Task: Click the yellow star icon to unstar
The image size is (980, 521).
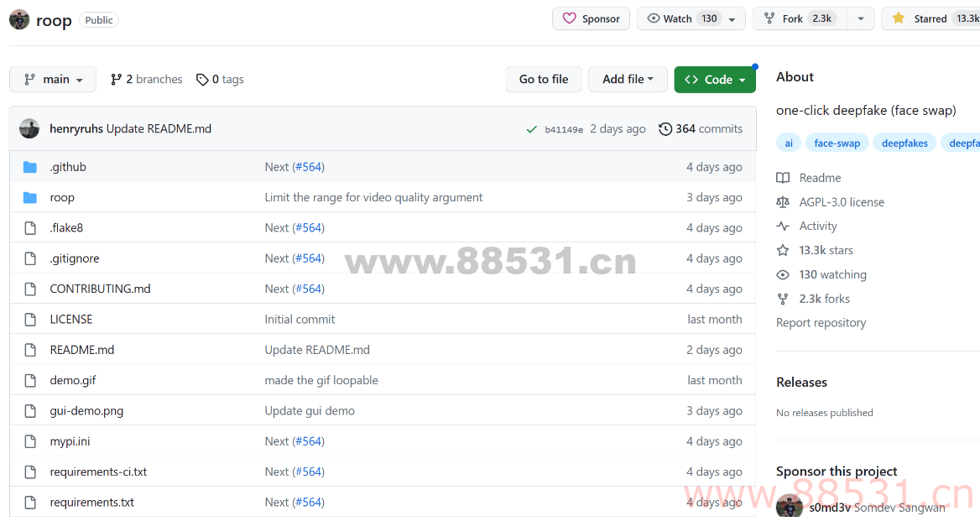Action: [x=898, y=18]
